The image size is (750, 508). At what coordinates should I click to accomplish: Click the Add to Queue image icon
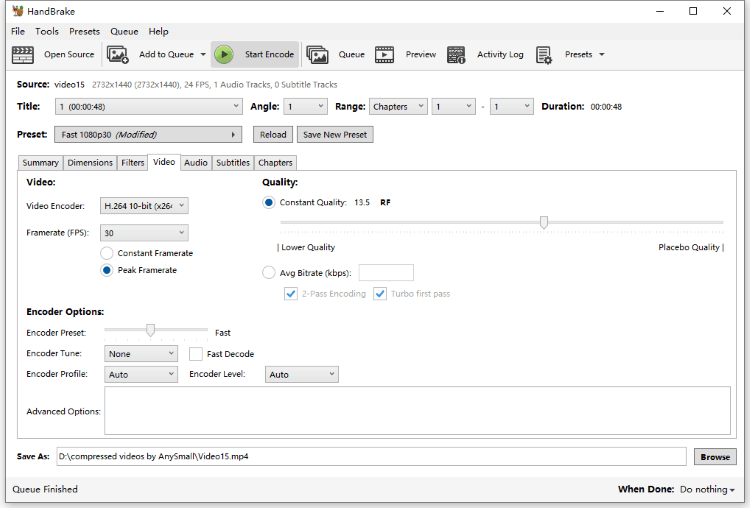coord(118,55)
